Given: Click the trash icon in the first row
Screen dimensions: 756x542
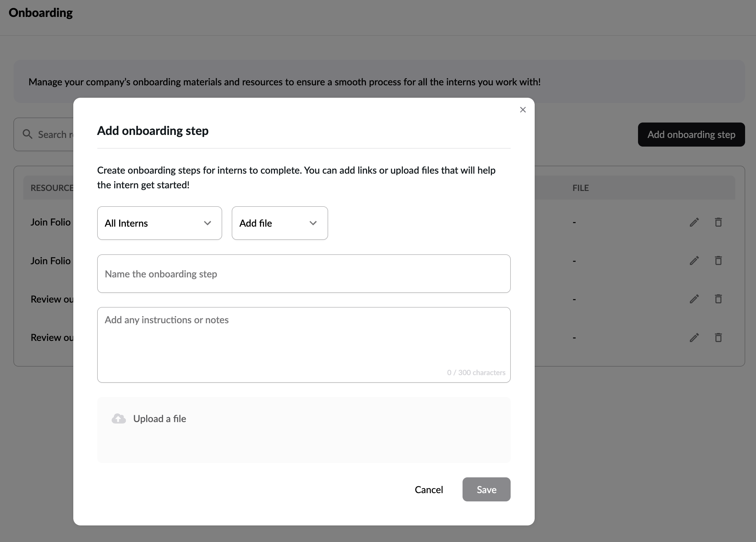Looking at the screenshot, I should tap(718, 222).
